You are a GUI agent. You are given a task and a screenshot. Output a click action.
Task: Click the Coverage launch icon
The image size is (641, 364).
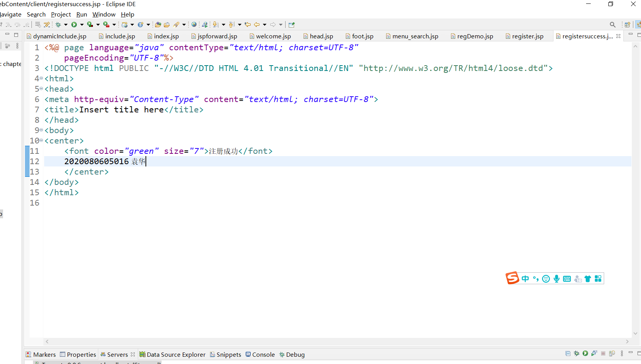(x=90, y=25)
